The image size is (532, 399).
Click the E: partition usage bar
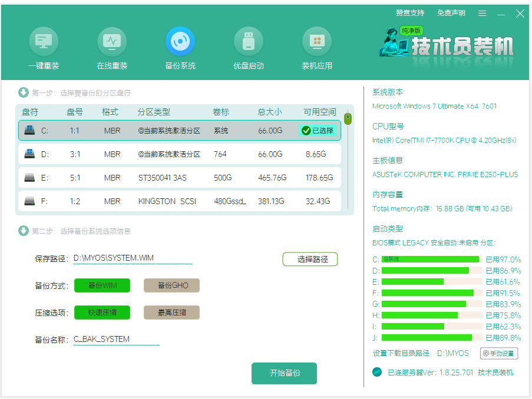pos(432,282)
